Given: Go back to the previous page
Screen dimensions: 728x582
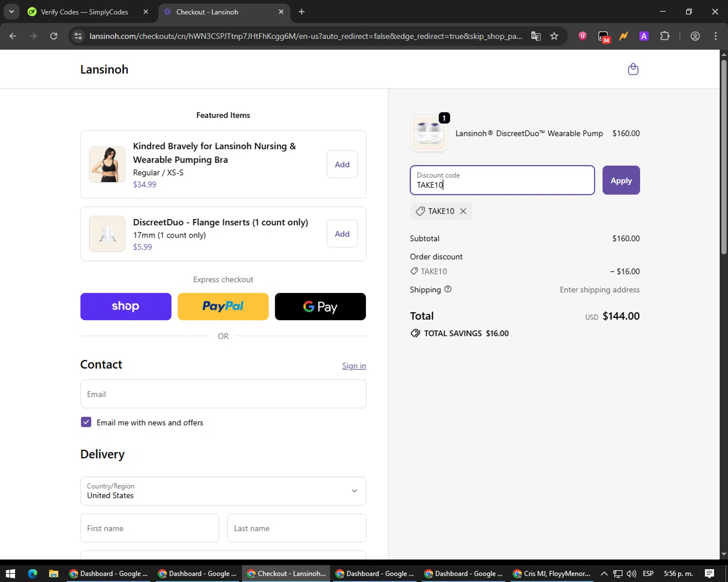Looking at the screenshot, I should pyautogui.click(x=13, y=36).
